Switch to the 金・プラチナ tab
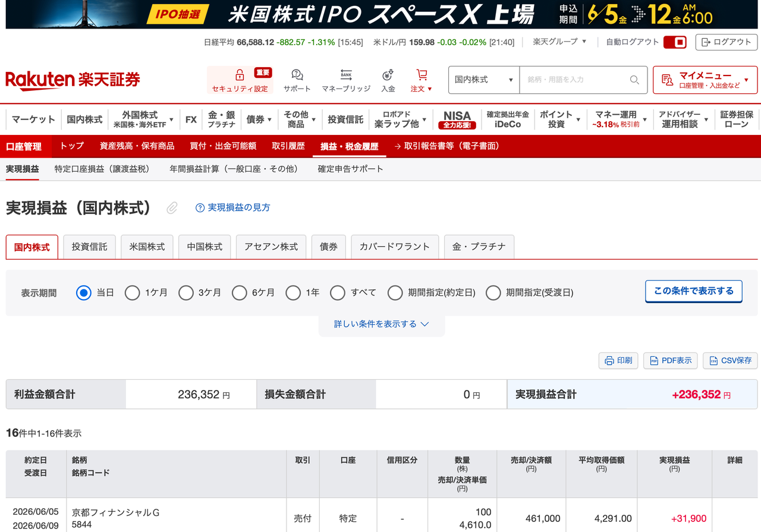 (479, 247)
